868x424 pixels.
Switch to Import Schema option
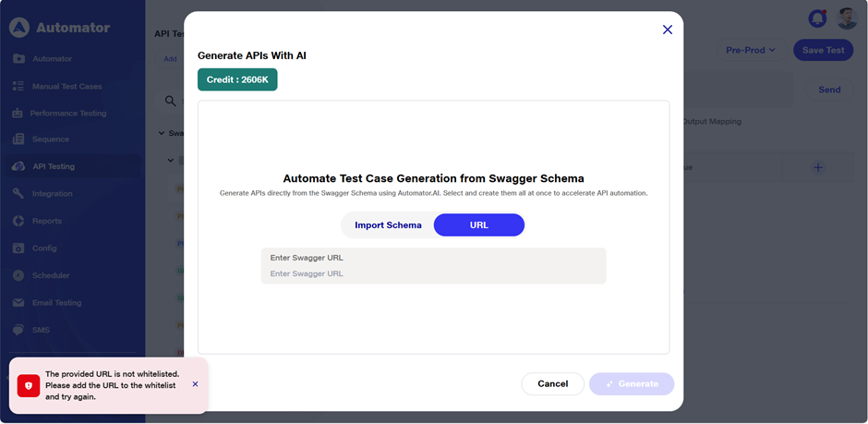click(388, 225)
